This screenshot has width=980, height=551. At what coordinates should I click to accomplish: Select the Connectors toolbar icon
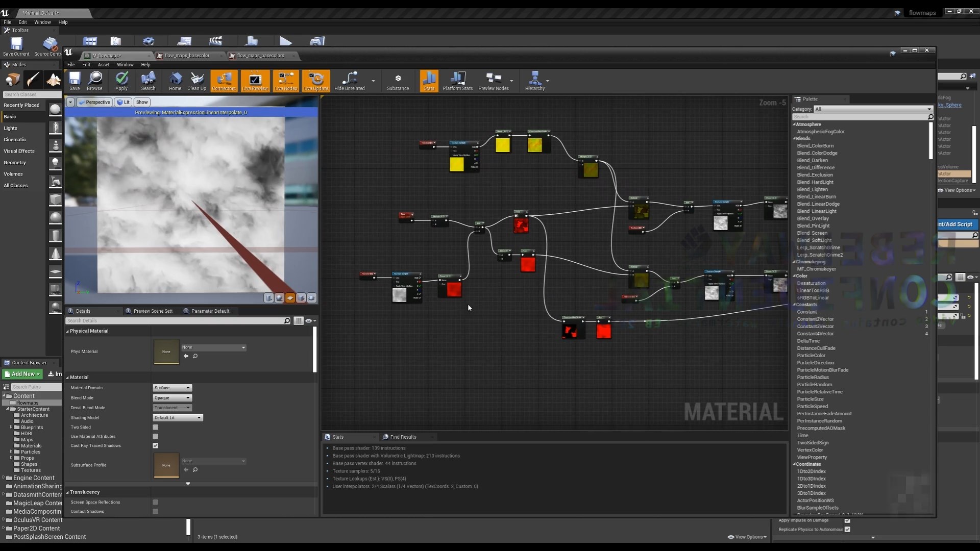click(x=223, y=81)
